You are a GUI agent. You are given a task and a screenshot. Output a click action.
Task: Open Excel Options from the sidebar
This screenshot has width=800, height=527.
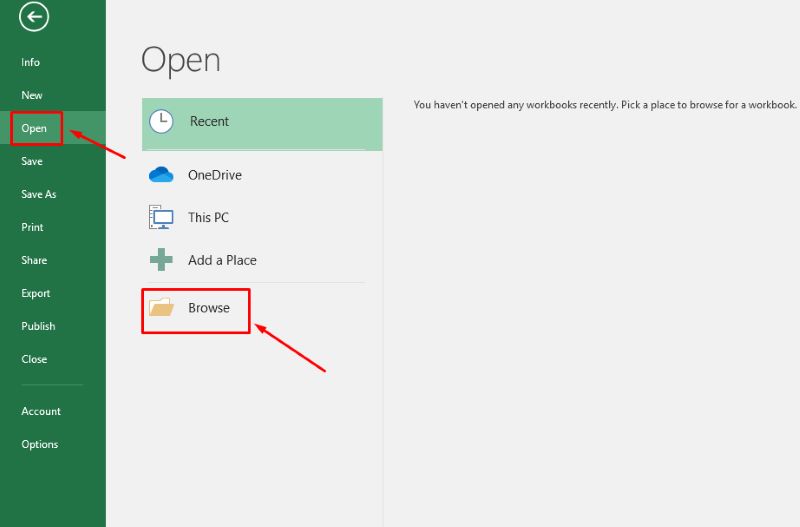tap(40, 444)
